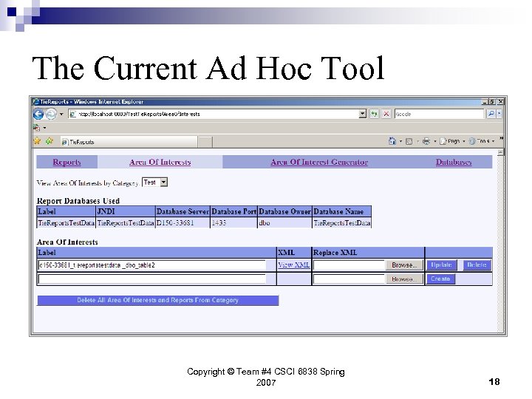The width and height of the screenshot is (532, 399).
Task: Open the Page menu
Action: pyautogui.click(x=452, y=141)
